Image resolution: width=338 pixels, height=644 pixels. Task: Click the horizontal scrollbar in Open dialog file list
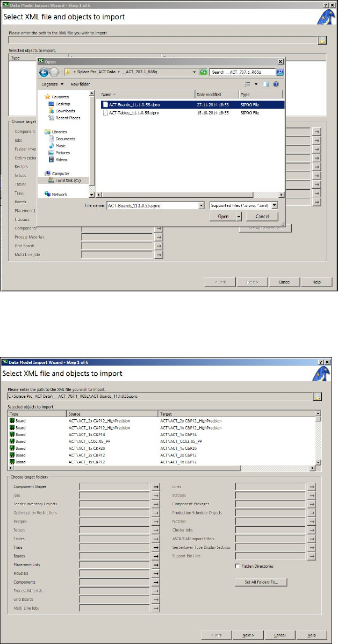[x=189, y=195]
